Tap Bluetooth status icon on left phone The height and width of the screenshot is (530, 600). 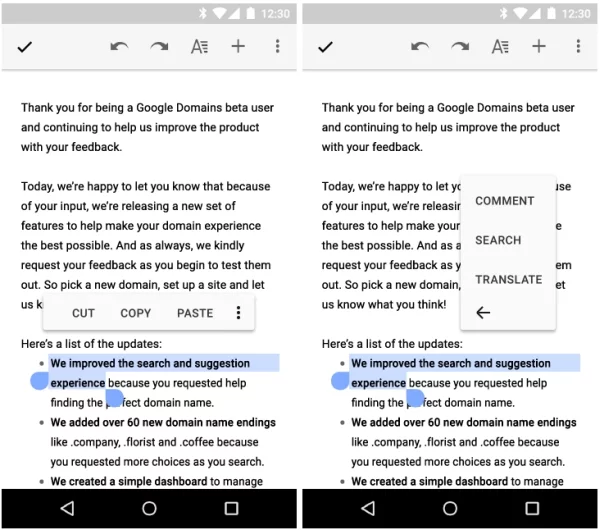tap(203, 13)
